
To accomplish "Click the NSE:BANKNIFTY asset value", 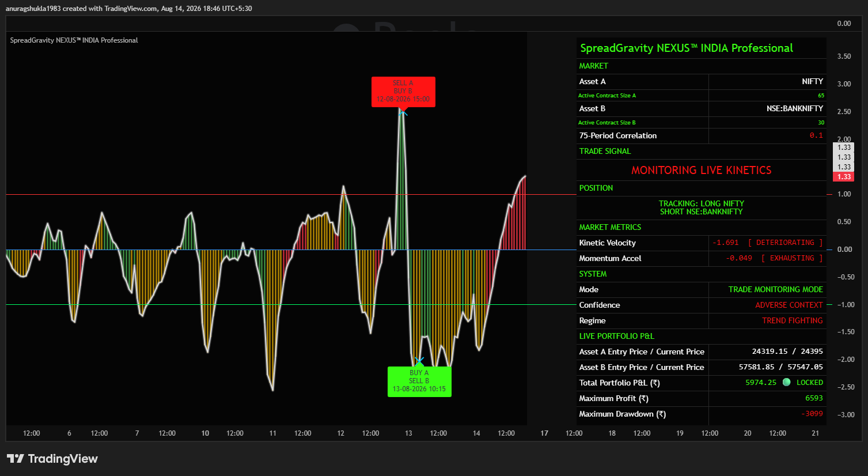I will [795, 109].
